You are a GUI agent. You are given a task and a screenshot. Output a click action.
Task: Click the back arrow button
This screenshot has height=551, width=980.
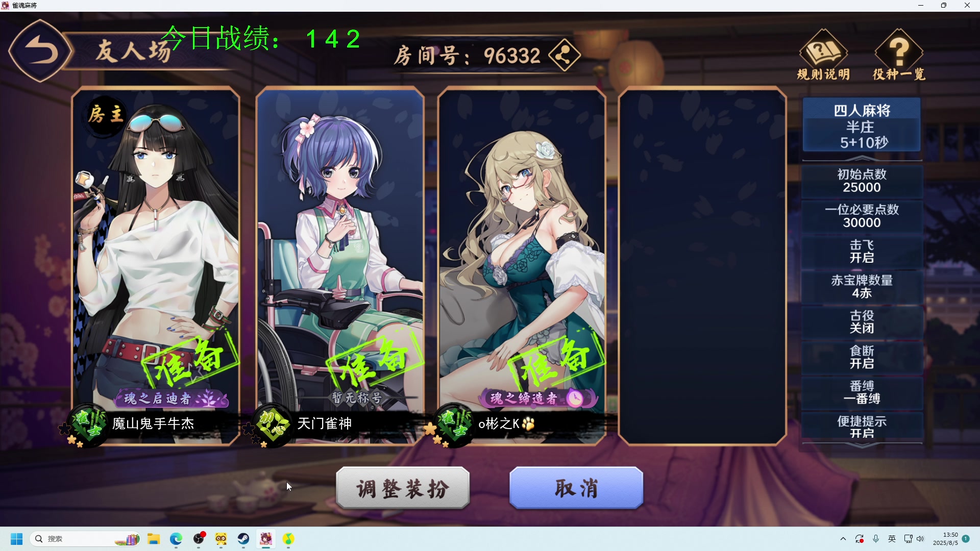[41, 51]
